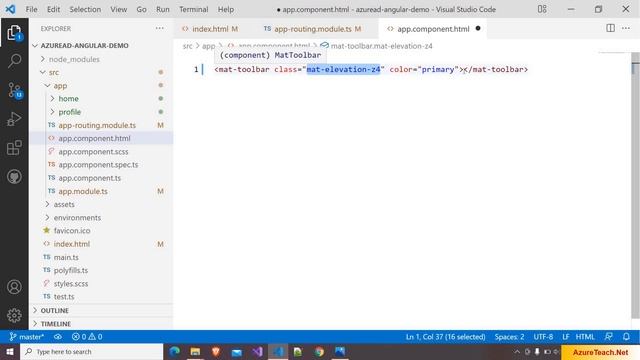This screenshot has height=360, width=640.
Task: Change indentation via Spaces: 2
Action: [509, 337]
